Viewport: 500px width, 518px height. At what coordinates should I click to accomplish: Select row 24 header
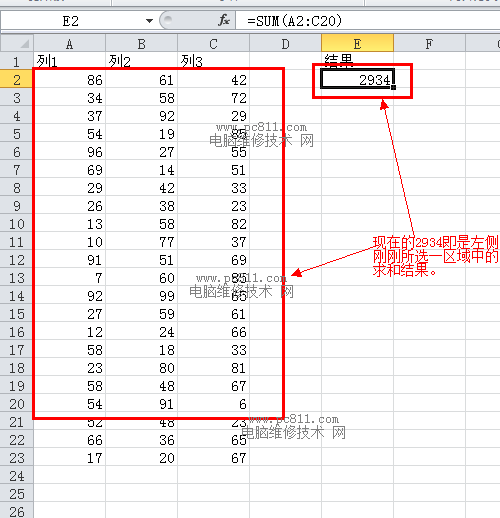(x=17, y=475)
